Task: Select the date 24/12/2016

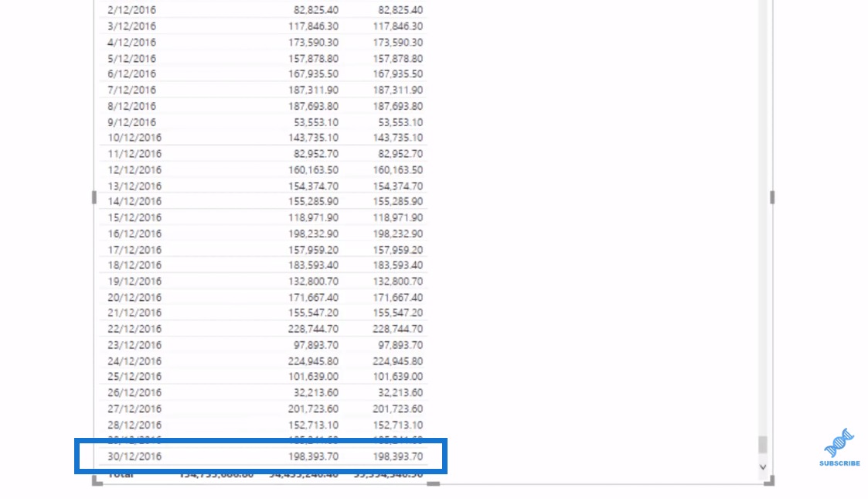Action: point(134,361)
